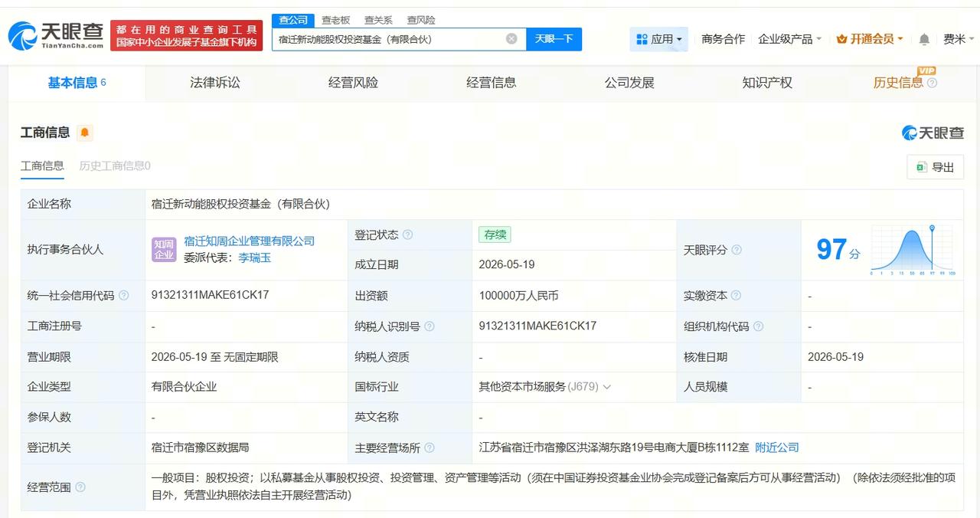
Task: Click help icon next to 组织机构代码
Action: pos(758,326)
